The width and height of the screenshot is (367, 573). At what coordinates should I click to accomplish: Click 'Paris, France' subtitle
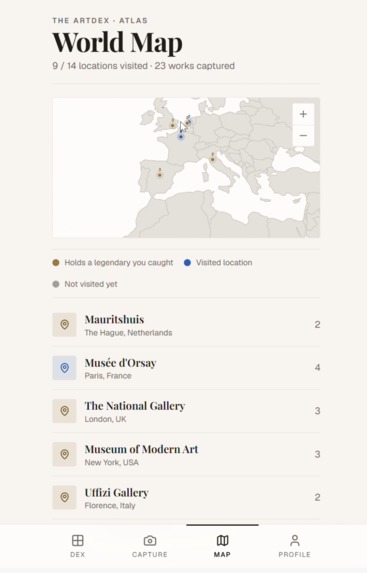coord(108,376)
